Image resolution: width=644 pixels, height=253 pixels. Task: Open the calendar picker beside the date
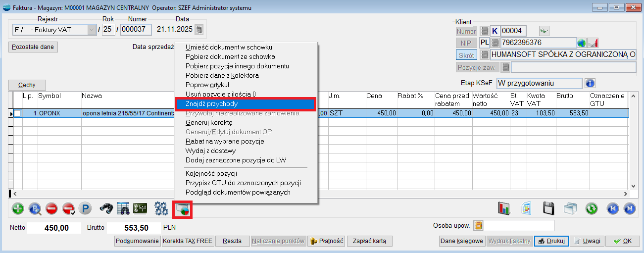coord(198,30)
